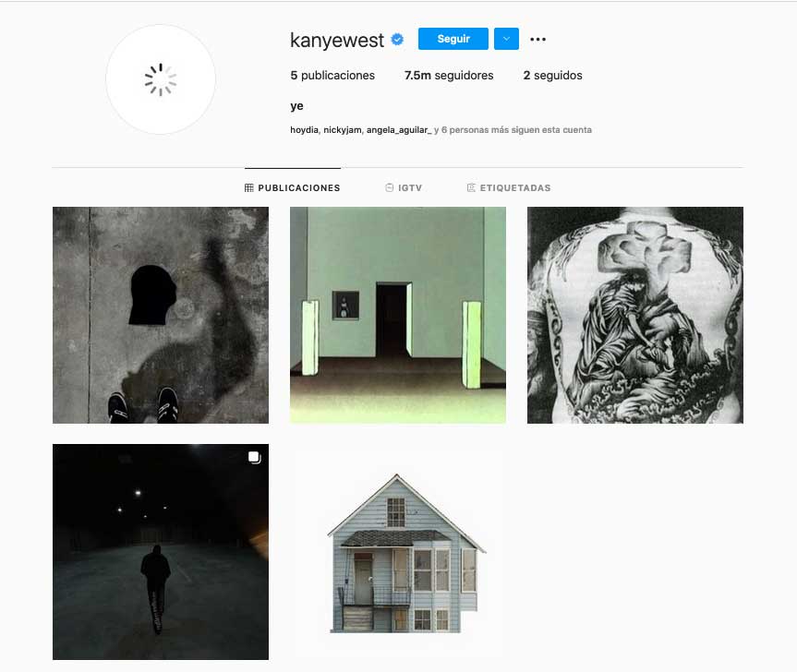Click the IGTV television icon
The image size is (797, 672).
390,188
